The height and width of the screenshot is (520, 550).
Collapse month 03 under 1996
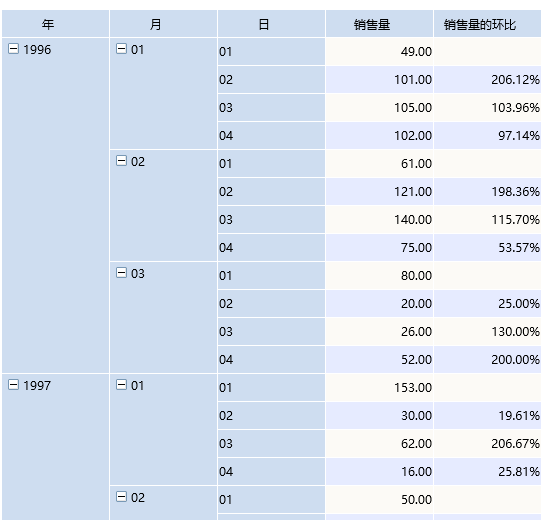click(x=121, y=273)
